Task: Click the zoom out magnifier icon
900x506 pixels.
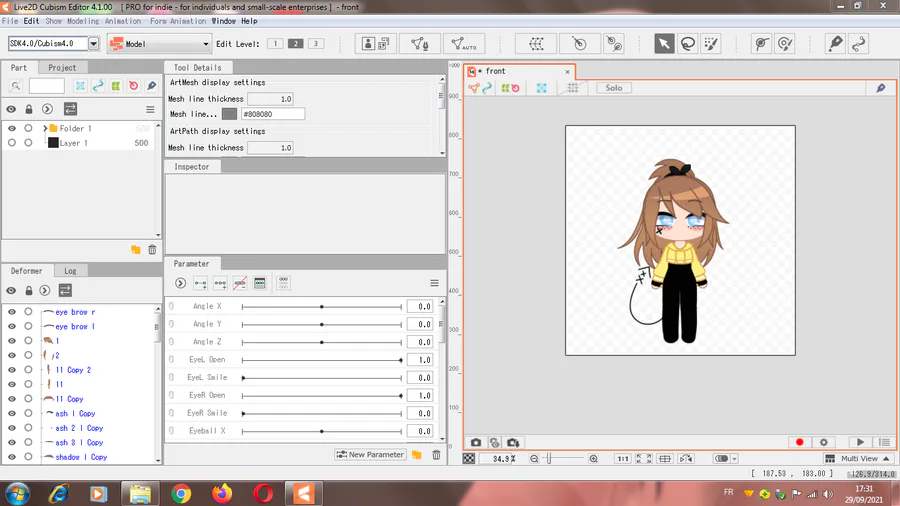Action: click(534, 458)
